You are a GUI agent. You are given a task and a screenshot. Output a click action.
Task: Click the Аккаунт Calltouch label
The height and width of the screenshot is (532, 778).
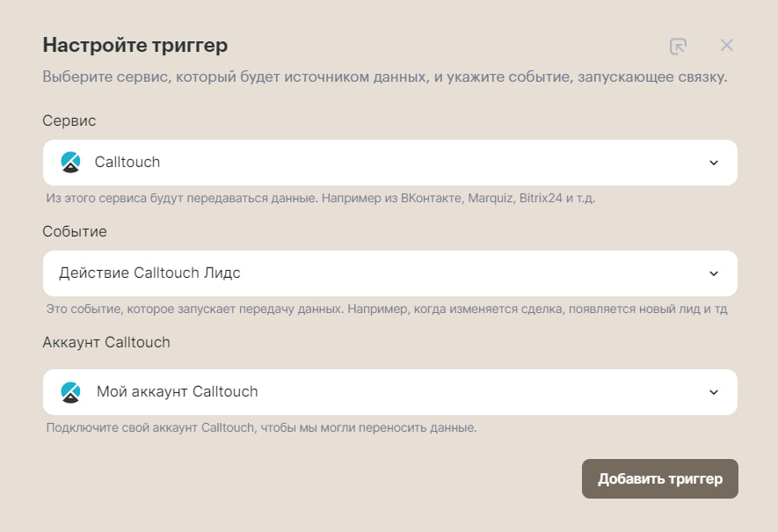click(106, 342)
